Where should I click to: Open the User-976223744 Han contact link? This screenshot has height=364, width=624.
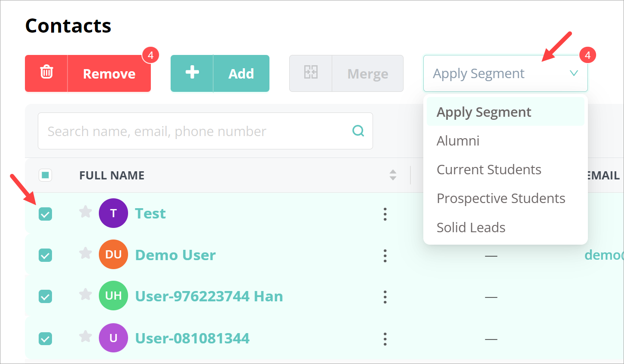209,296
